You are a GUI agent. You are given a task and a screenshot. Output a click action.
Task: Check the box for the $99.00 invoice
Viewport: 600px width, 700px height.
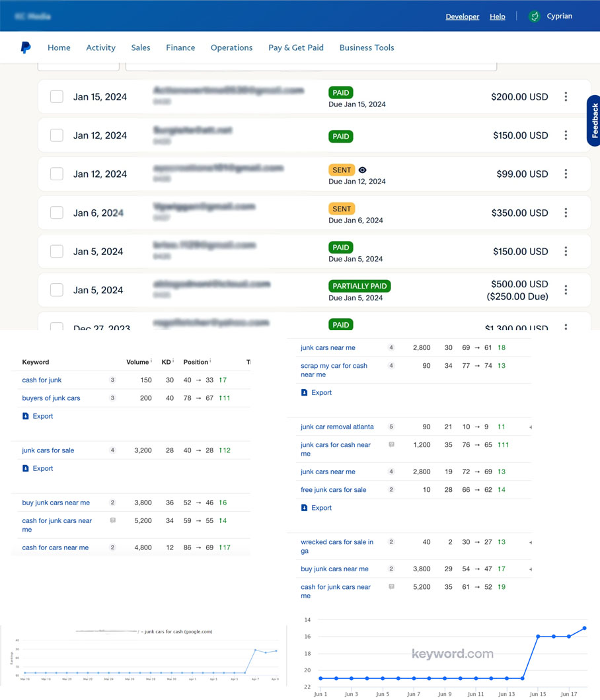pos(57,174)
